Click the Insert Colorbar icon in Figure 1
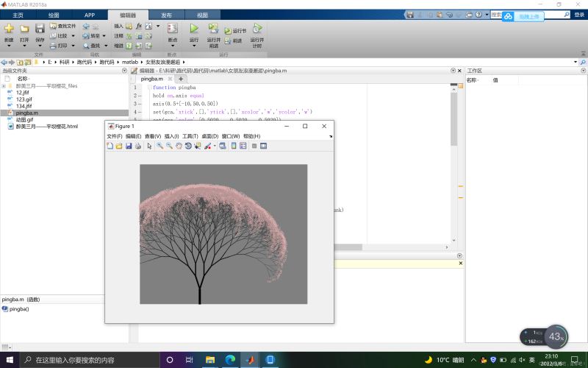Screen dimensions: 588x368 [x=234, y=146]
